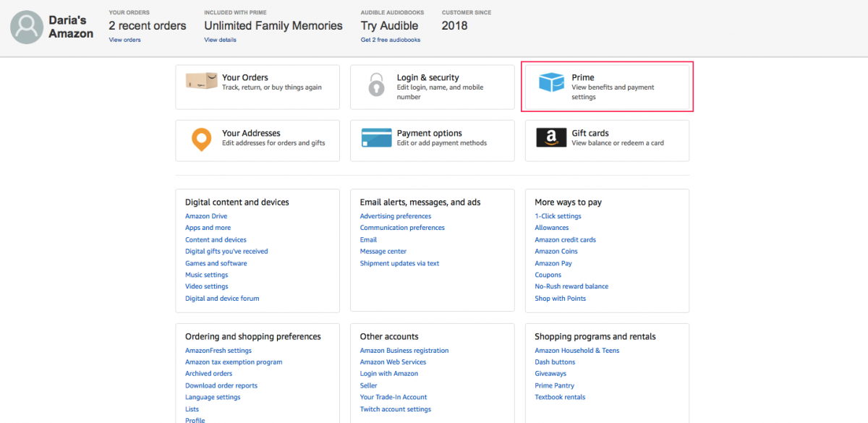Image resolution: width=868 pixels, height=423 pixels.
Task: Open 1-Click settings link
Action: click(x=558, y=216)
